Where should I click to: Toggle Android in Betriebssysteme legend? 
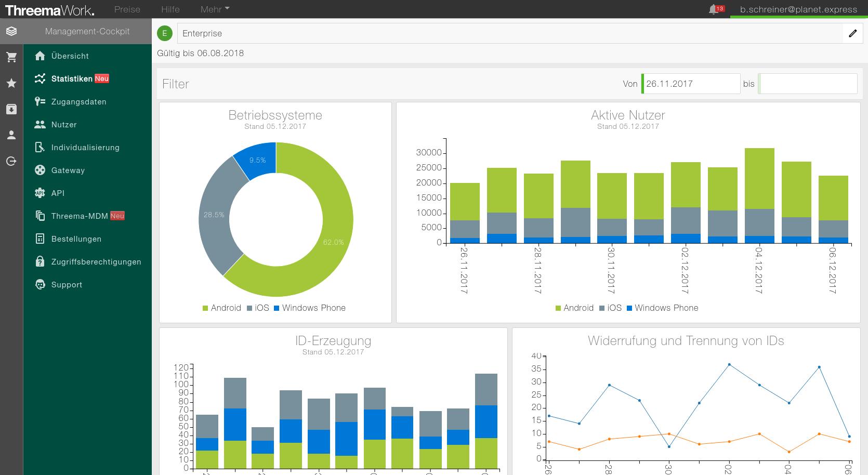click(x=222, y=308)
